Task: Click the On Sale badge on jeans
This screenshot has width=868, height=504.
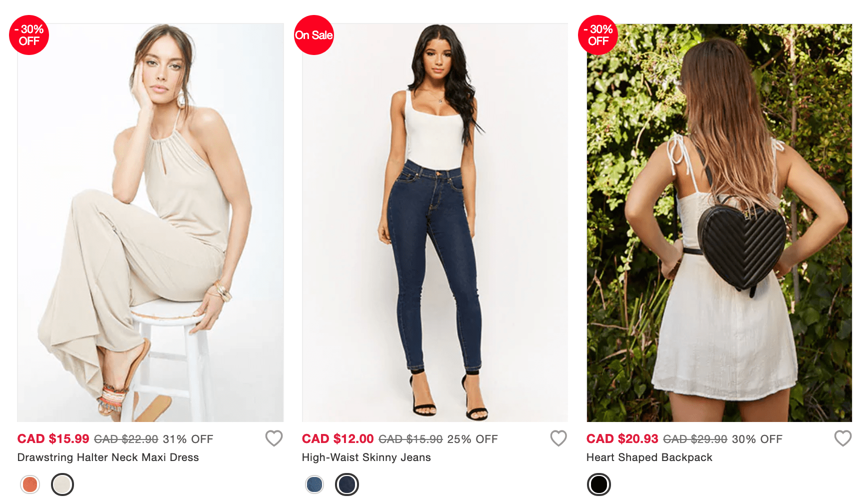Action: (313, 35)
